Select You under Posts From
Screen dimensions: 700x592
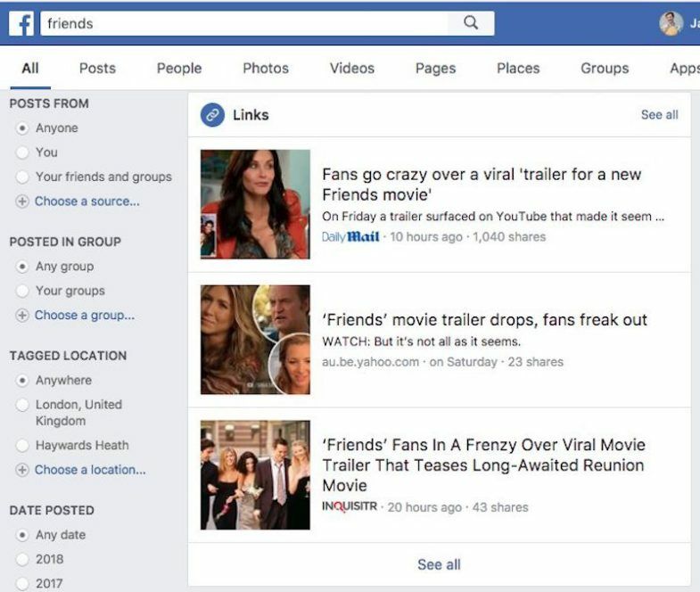coord(22,152)
